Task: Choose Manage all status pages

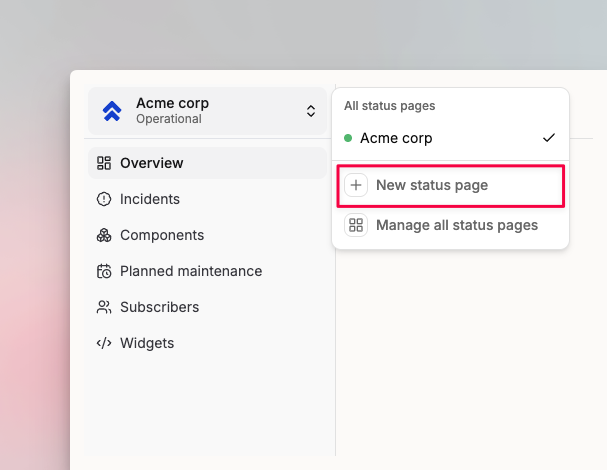Action: [450, 225]
